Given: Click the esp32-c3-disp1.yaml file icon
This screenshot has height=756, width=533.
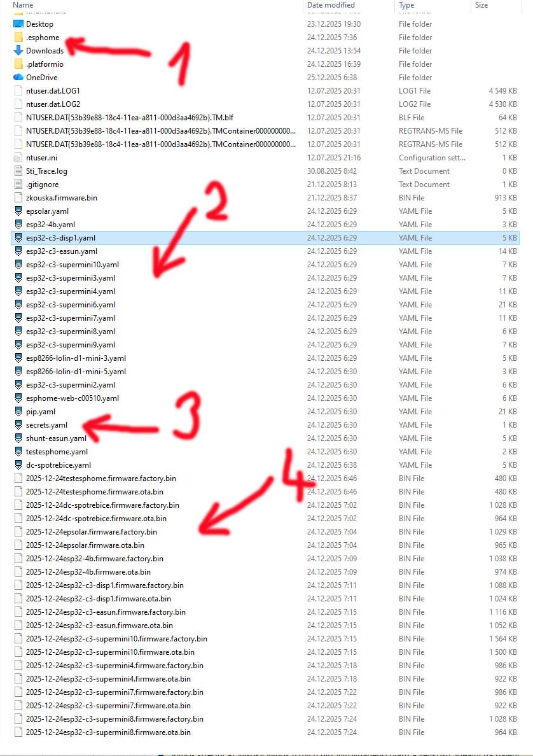Looking at the screenshot, I should (18, 238).
